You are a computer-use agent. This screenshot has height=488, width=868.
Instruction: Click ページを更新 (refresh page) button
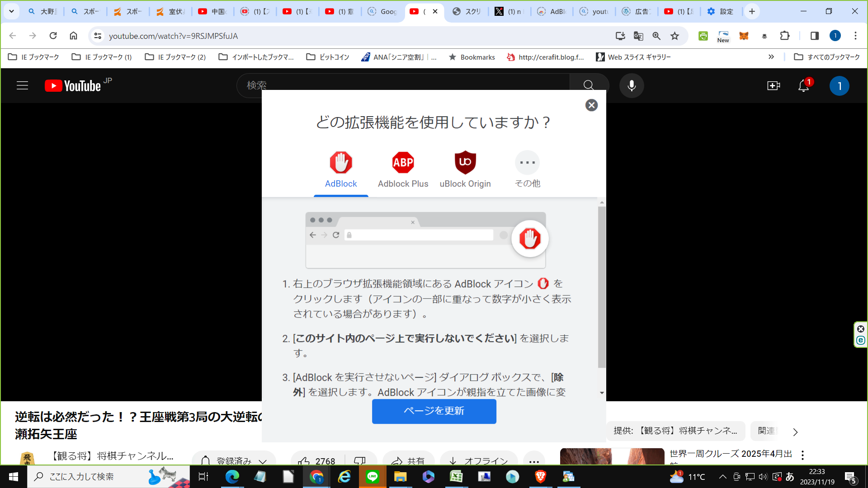click(434, 411)
